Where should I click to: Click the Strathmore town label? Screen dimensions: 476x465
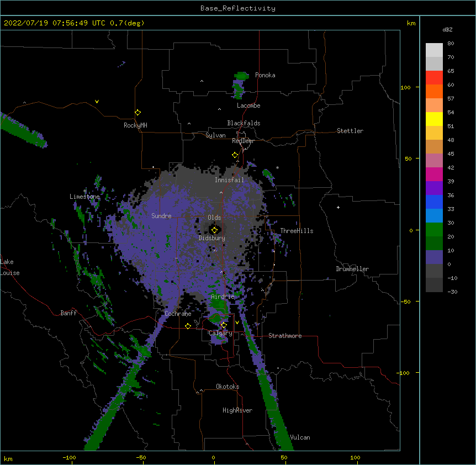coord(285,336)
